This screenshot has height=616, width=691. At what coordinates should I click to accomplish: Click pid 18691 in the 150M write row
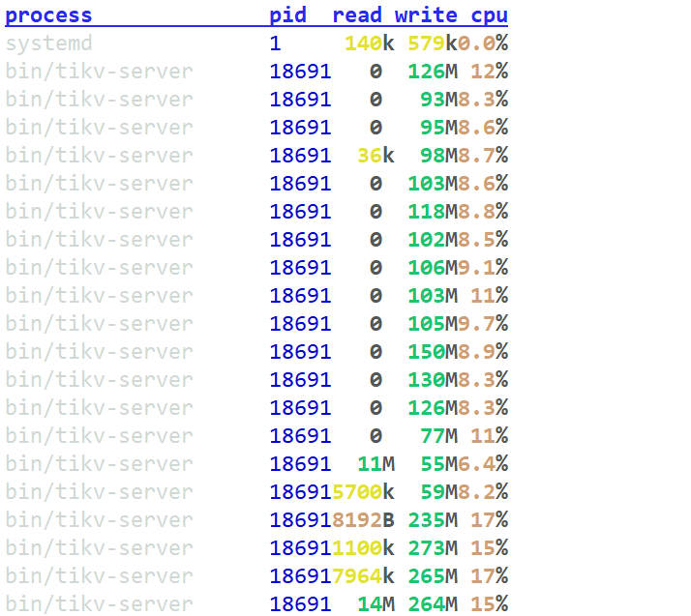(x=300, y=352)
